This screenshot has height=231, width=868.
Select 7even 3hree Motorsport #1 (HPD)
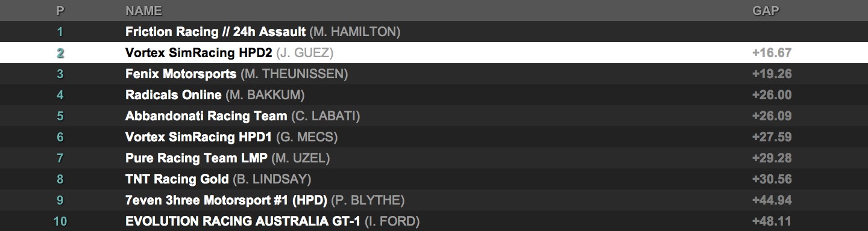(226, 200)
